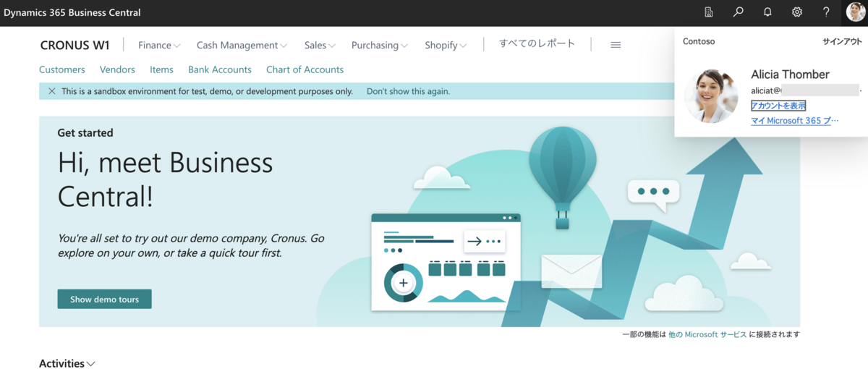Open the report document icon in header
The height and width of the screenshot is (369, 868).
(x=709, y=12)
